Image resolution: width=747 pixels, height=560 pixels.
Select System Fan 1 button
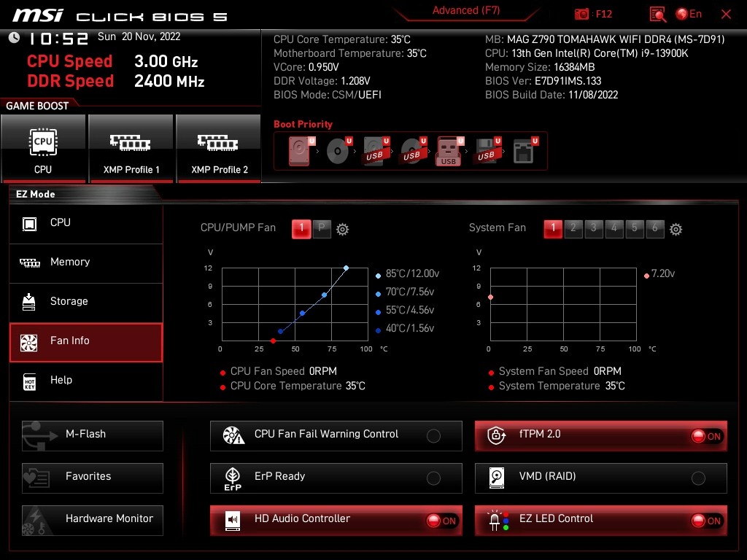[553, 228]
